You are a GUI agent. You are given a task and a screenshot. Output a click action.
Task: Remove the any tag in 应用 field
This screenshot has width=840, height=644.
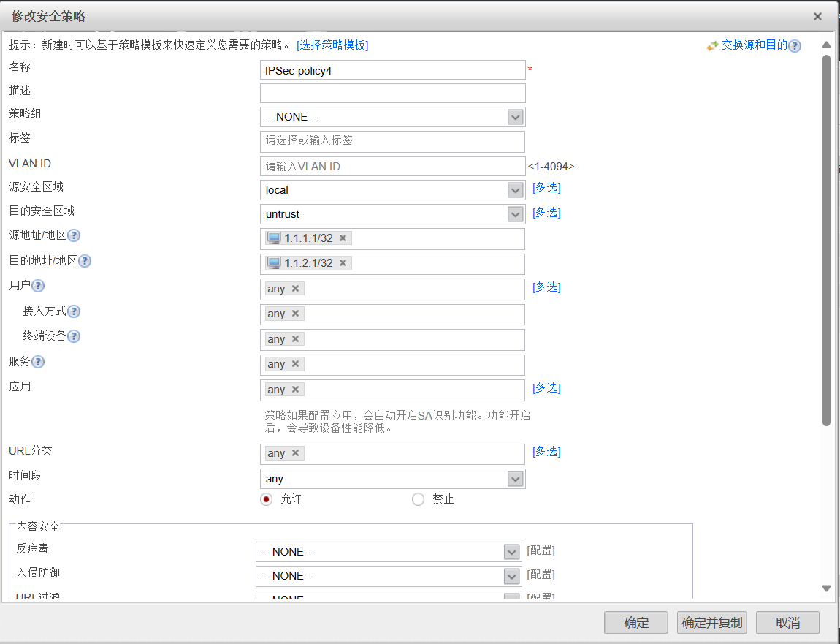click(295, 390)
